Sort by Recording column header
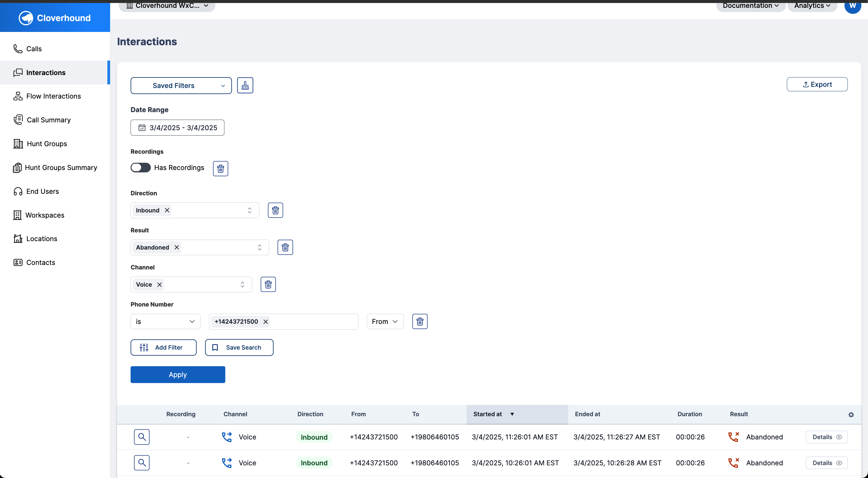The width and height of the screenshot is (868, 478). tap(181, 414)
